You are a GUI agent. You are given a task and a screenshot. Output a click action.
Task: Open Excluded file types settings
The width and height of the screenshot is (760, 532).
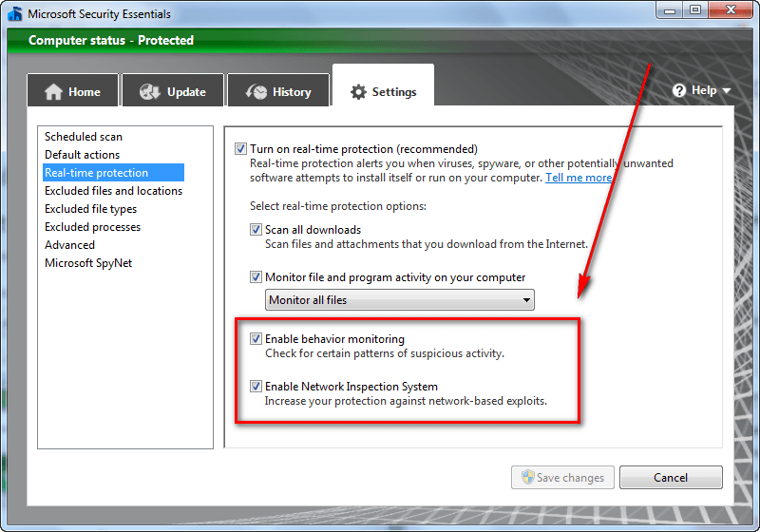click(x=90, y=209)
